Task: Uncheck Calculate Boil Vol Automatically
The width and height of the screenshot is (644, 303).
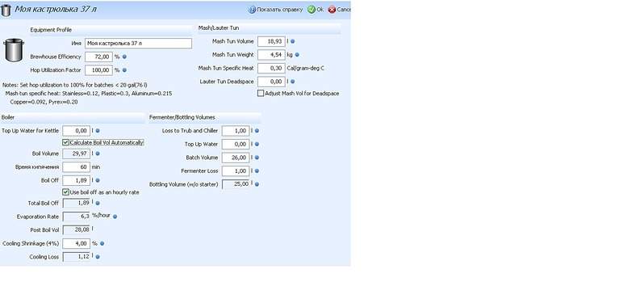Action: point(65,142)
